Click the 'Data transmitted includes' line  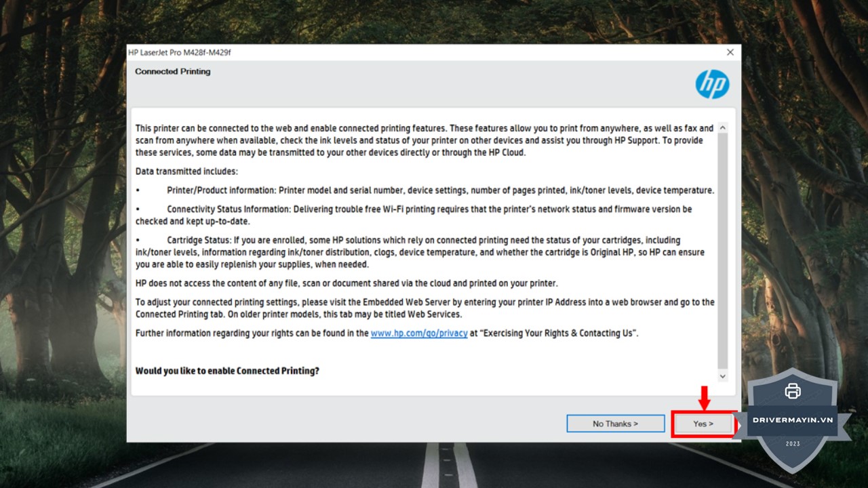[x=186, y=171]
